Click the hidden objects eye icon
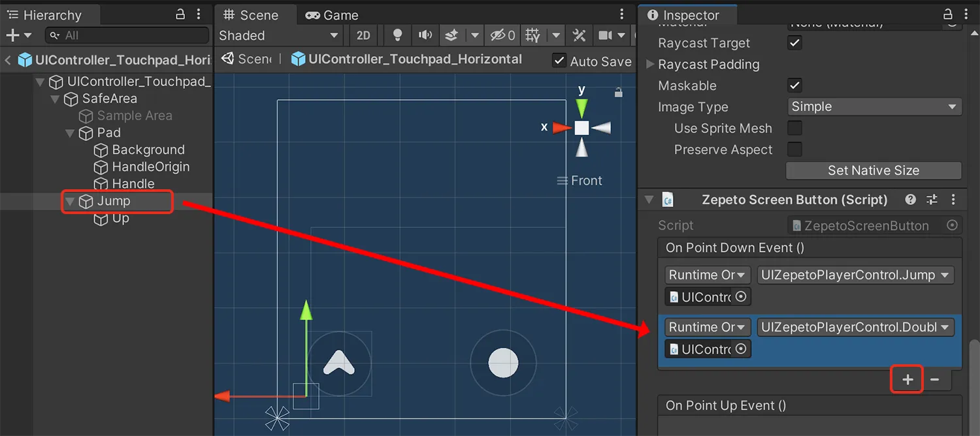The height and width of the screenshot is (436, 980). 502,35
